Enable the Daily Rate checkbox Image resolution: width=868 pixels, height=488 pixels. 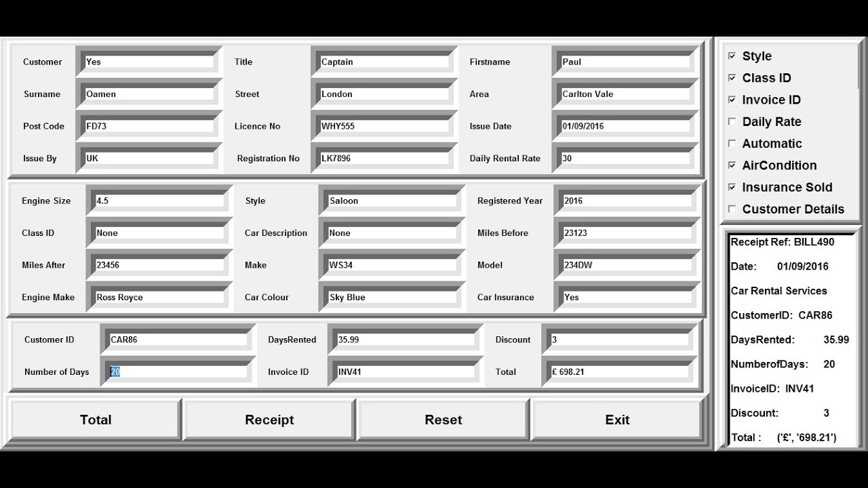[732, 122]
